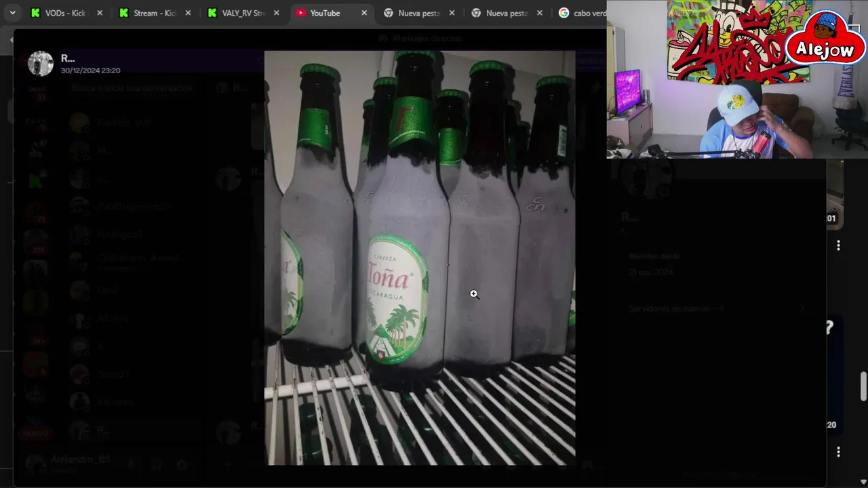This screenshot has width=868, height=488.
Task: Click the page's vertical scrollbar thumb
Action: pos(863,386)
